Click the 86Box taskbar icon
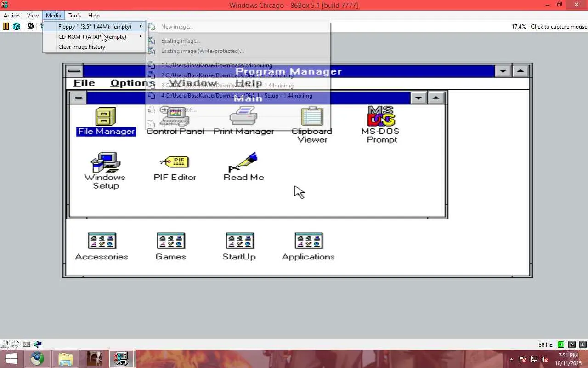588x368 pixels. tap(121, 359)
